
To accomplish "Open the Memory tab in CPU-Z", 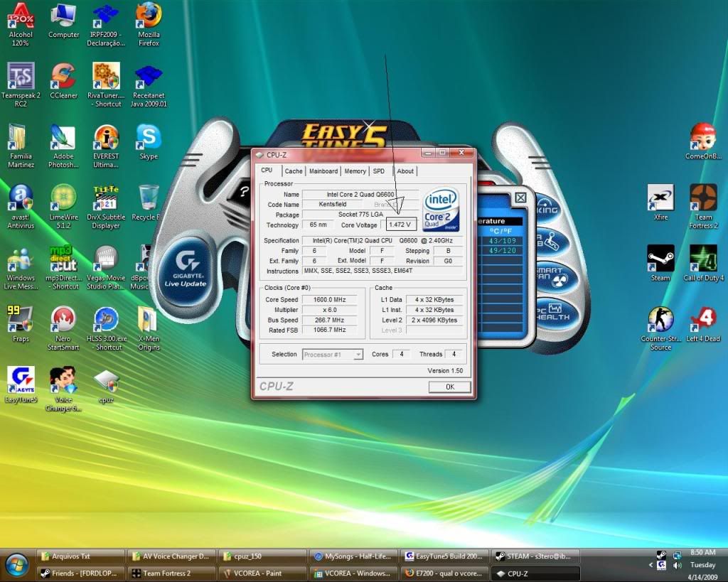I will (355, 171).
